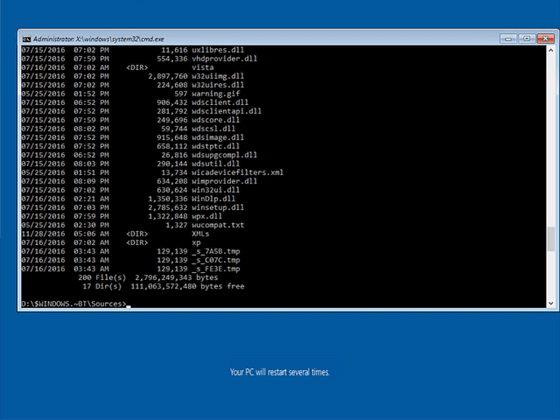Click the file name wicadevicefilters.xml
Screen dimensions: 560x420
(x=238, y=172)
